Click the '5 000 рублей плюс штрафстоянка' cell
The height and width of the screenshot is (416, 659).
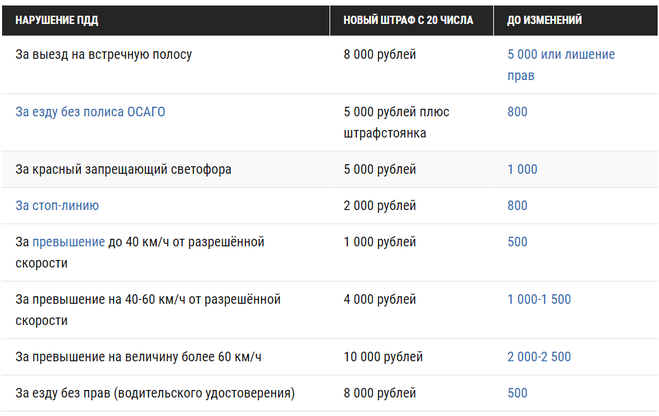[x=396, y=122]
